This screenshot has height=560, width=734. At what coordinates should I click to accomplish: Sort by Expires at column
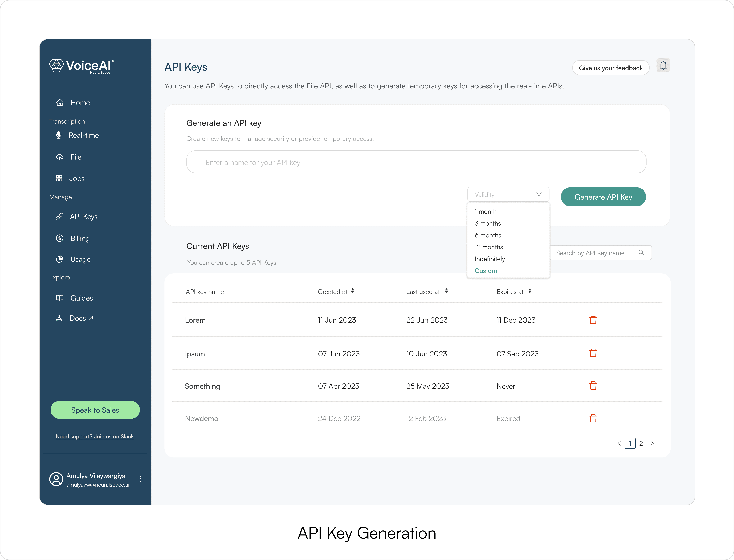pos(530,291)
